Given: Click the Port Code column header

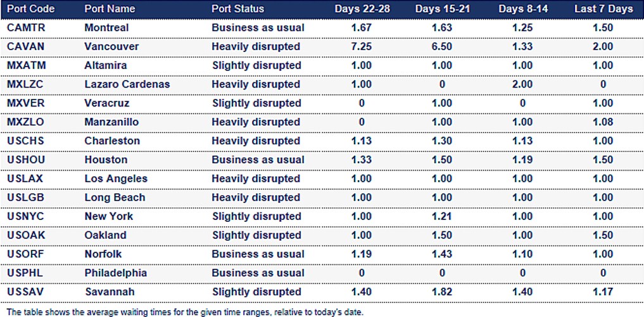Looking at the screenshot, I should pyautogui.click(x=30, y=9).
